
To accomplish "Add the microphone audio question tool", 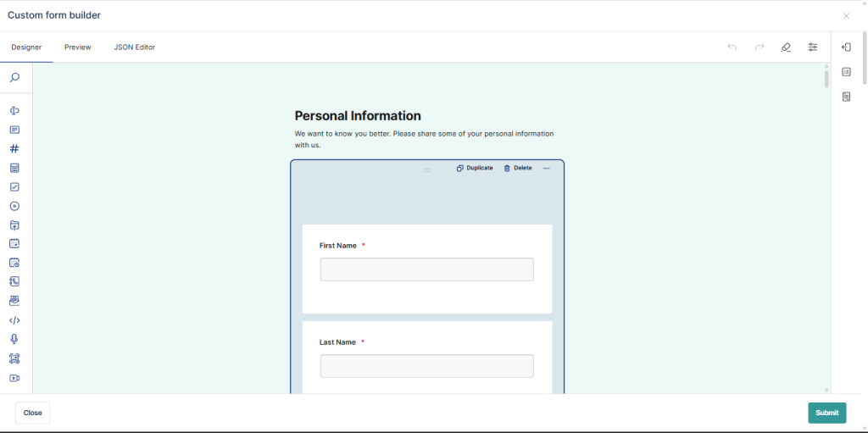I will [14, 339].
